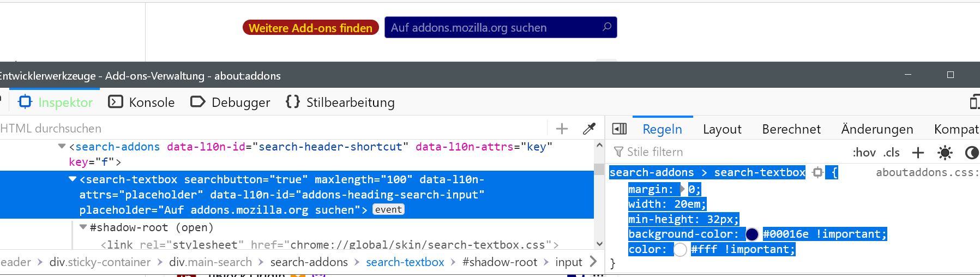Collapse the search-textbox node

[73, 179]
